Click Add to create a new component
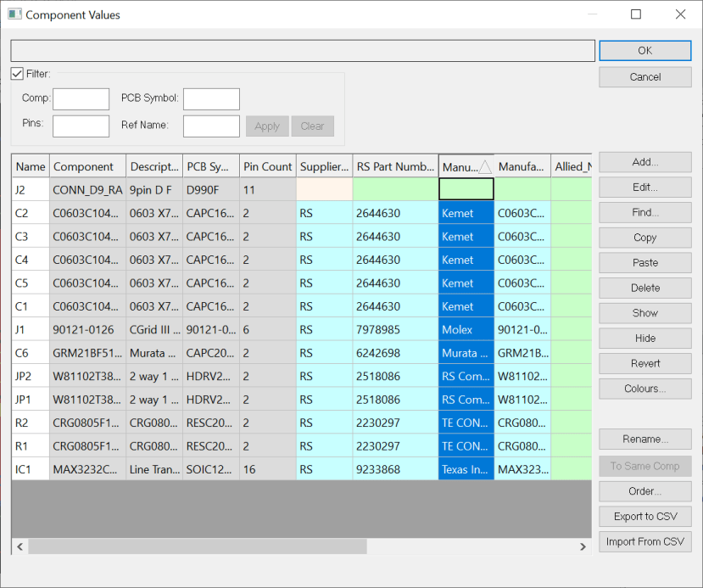The height and width of the screenshot is (588, 703). point(644,162)
